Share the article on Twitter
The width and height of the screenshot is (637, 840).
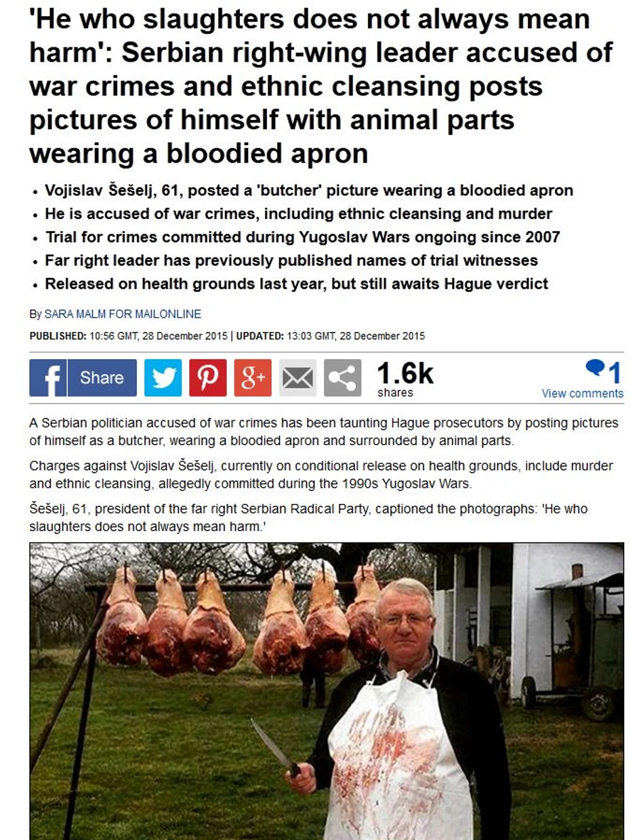point(163,377)
